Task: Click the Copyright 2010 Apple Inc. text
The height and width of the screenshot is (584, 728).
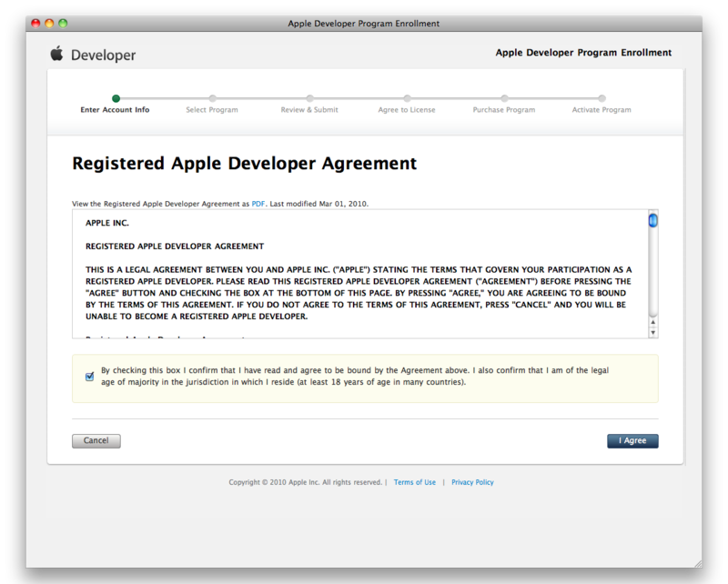Action: click(x=305, y=482)
